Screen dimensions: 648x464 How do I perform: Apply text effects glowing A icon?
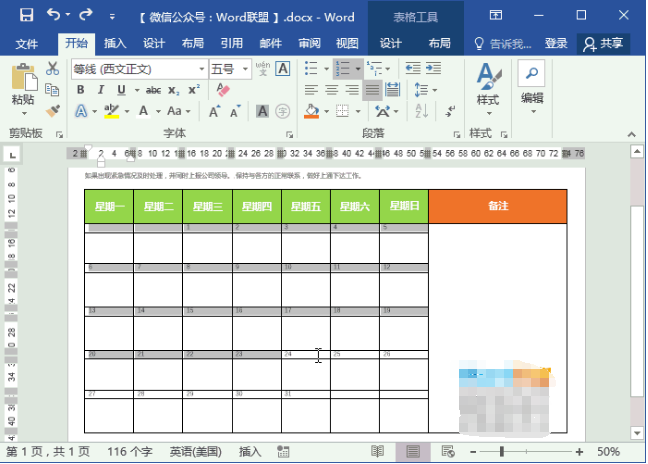(81, 111)
